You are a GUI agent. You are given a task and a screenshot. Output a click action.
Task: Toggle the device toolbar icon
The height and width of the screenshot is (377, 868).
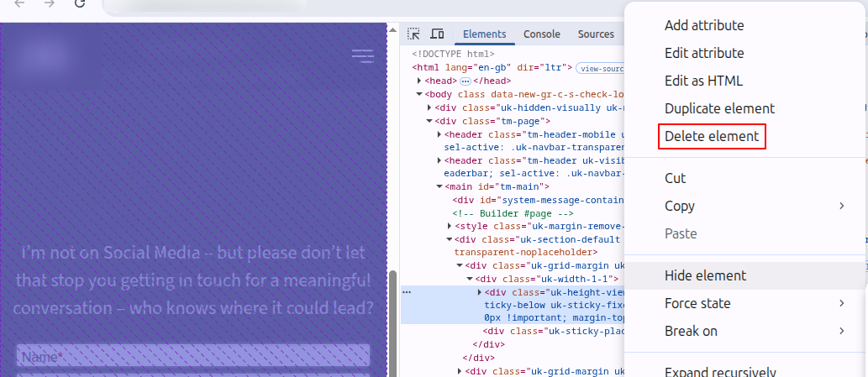click(437, 34)
